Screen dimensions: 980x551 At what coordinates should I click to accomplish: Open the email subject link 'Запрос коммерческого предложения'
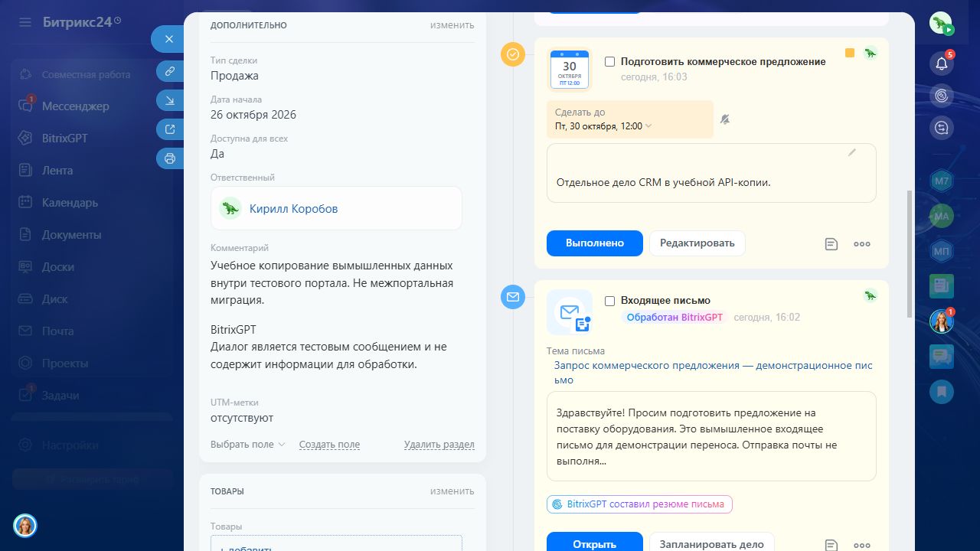pos(714,373)
